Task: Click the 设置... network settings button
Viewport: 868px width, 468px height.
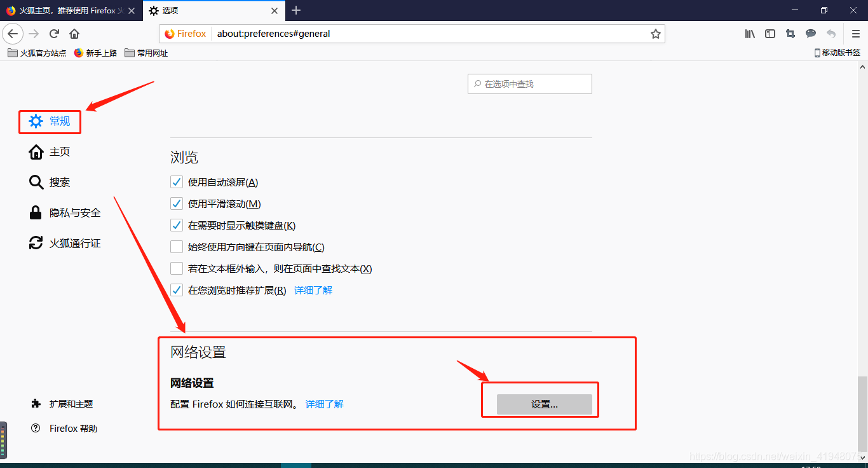Action: [x=545, y=403]
